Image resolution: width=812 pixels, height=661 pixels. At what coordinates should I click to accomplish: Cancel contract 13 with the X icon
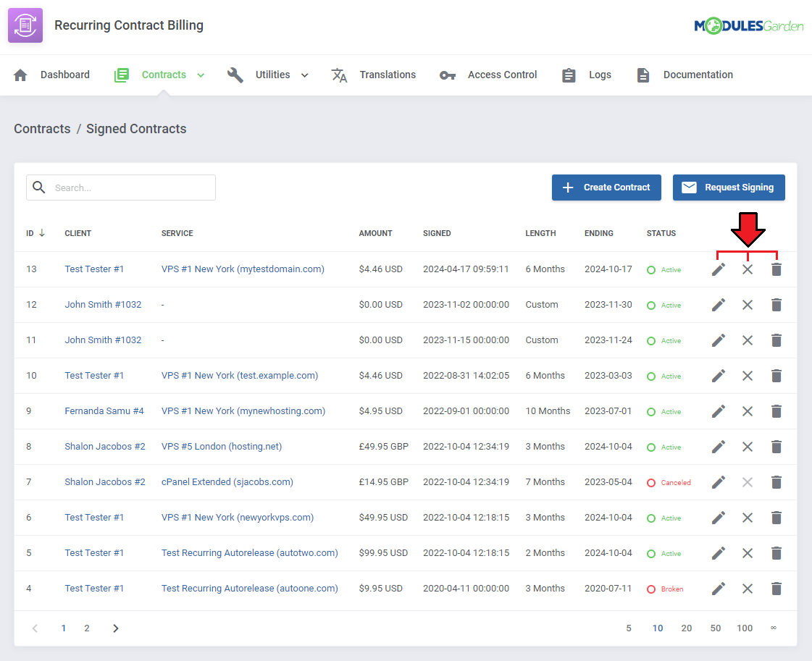coord(748,269)
